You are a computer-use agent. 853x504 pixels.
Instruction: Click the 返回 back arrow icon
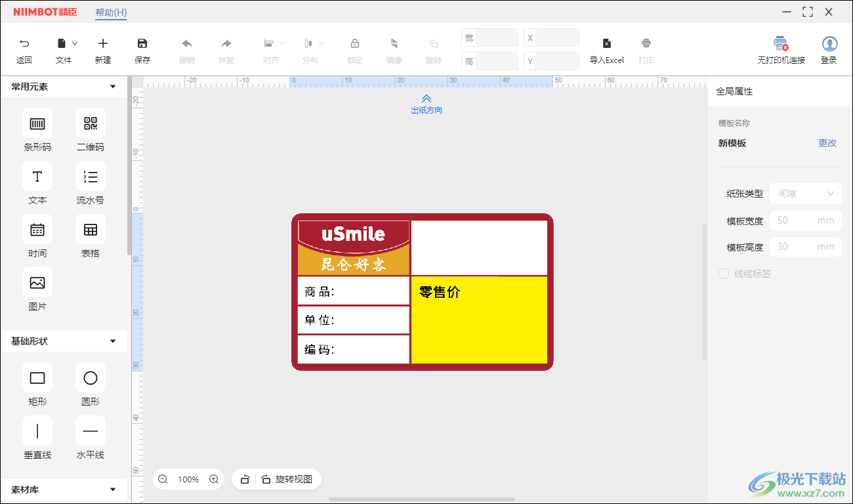click(x=24, y=43)
